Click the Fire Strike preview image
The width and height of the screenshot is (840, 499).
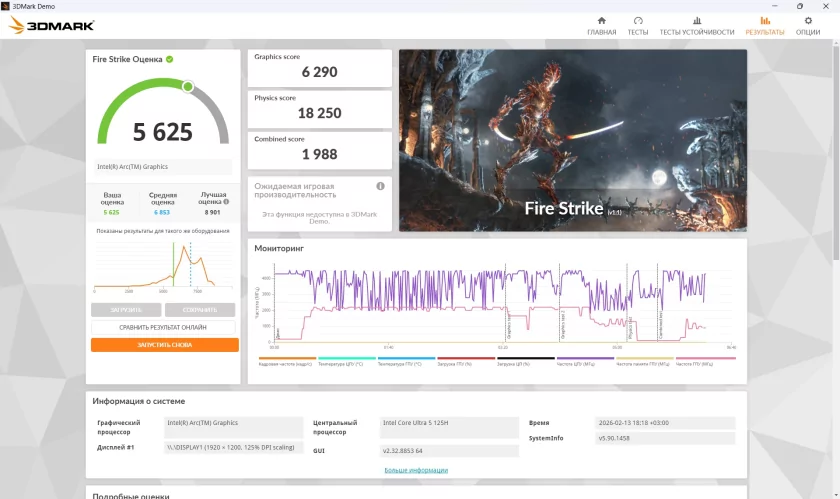(572, 141)
